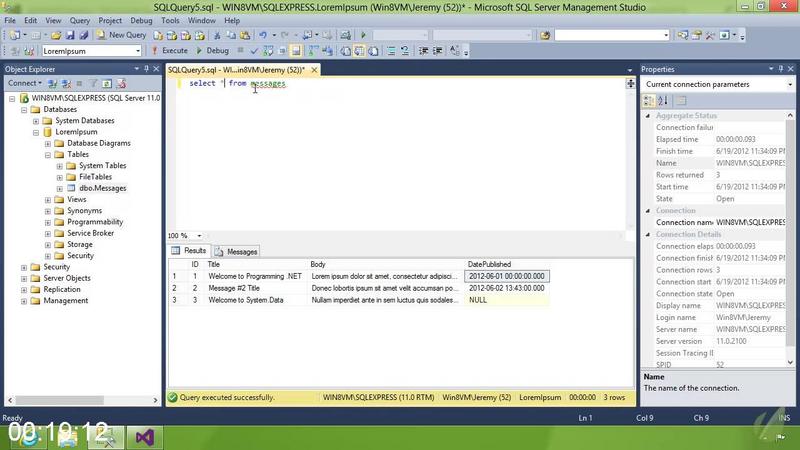Collapse the WIN8VM\SQLEXPRESS server node
The height and width of the screenshot is (450, 800).
[x=12, y=98]
